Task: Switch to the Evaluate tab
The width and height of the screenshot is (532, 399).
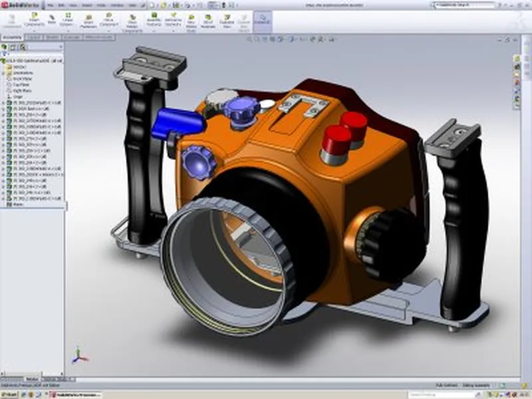Action: point(71,38)
